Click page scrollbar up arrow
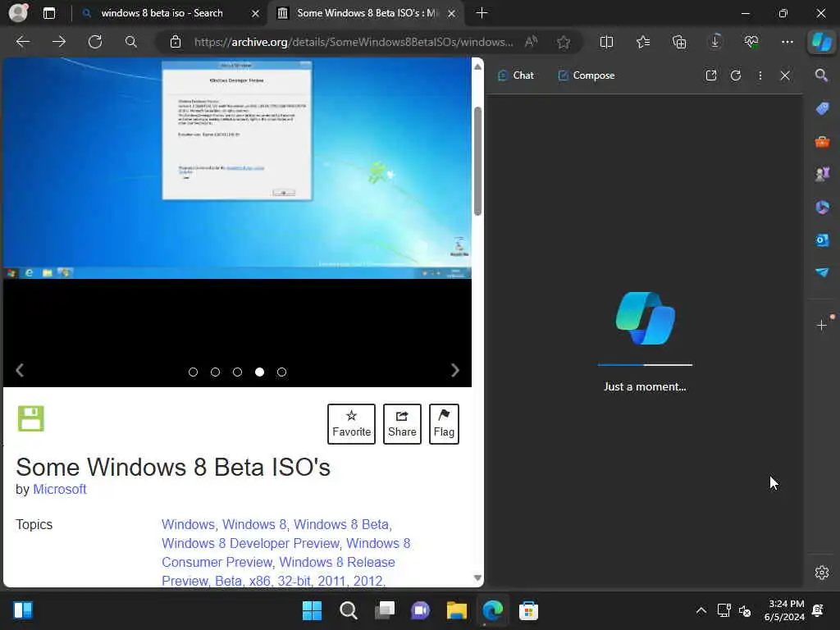The image size is (840, 630). click(477, 67)
